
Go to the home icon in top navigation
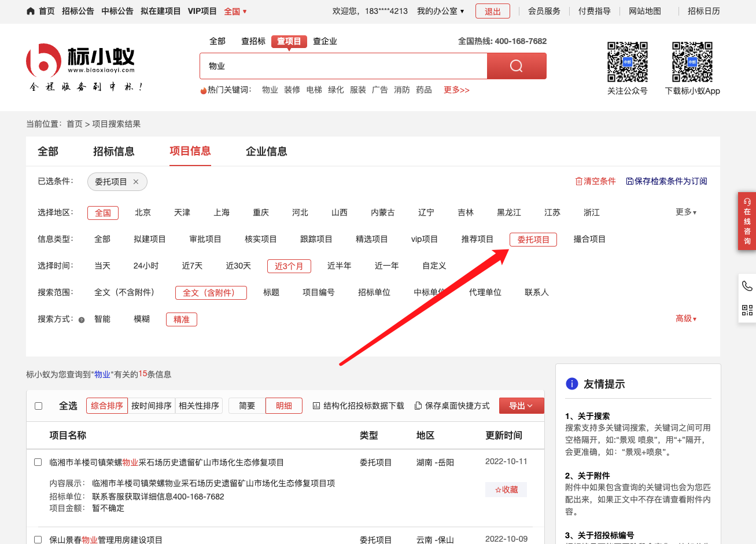coord(31,11)
